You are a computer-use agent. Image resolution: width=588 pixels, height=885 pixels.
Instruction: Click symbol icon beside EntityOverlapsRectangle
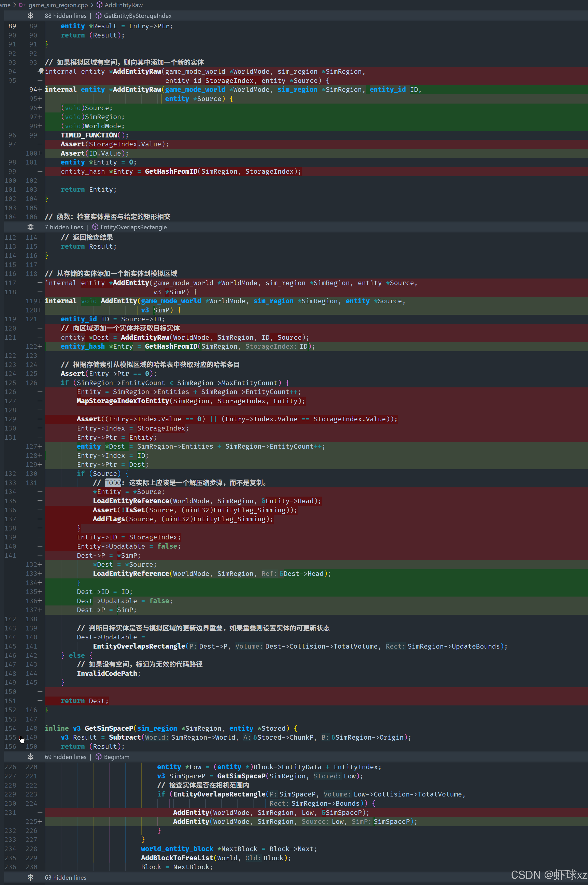[x=95, y=227]
